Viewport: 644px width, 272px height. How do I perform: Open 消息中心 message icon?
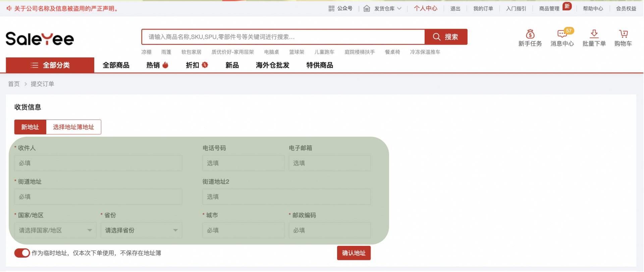point(562,34)
